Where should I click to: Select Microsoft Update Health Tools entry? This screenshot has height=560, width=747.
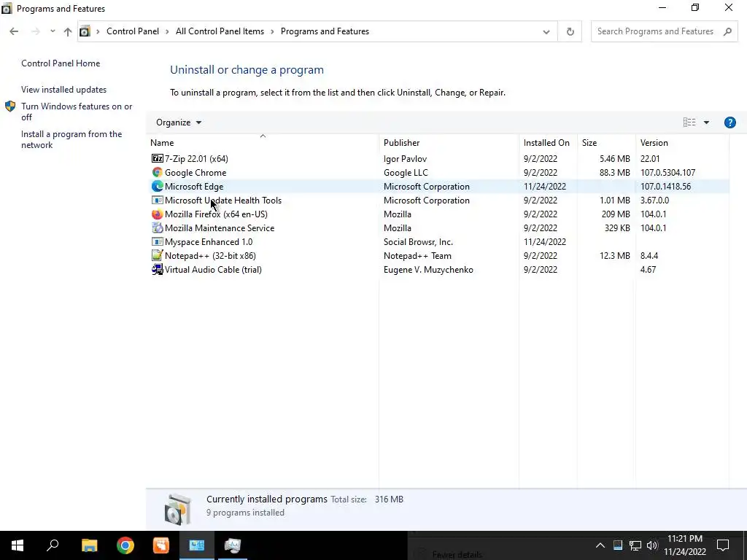pyautogui.click(x=223, y=200)
